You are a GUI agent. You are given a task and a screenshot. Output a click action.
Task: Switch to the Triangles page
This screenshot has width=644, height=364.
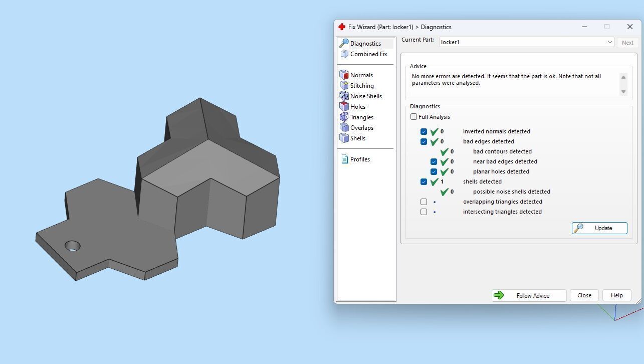pyautogui.click(x=362, y=117)
